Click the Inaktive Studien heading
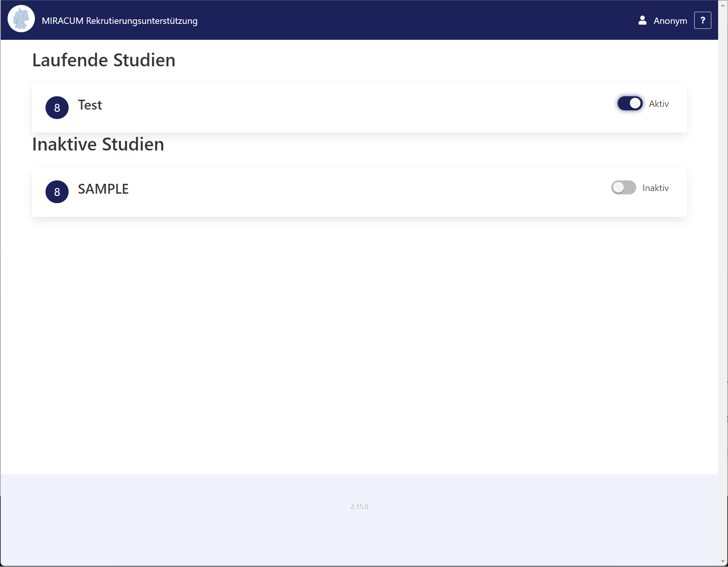This screenshot has width=728, height=567. [x=98, y=144]
